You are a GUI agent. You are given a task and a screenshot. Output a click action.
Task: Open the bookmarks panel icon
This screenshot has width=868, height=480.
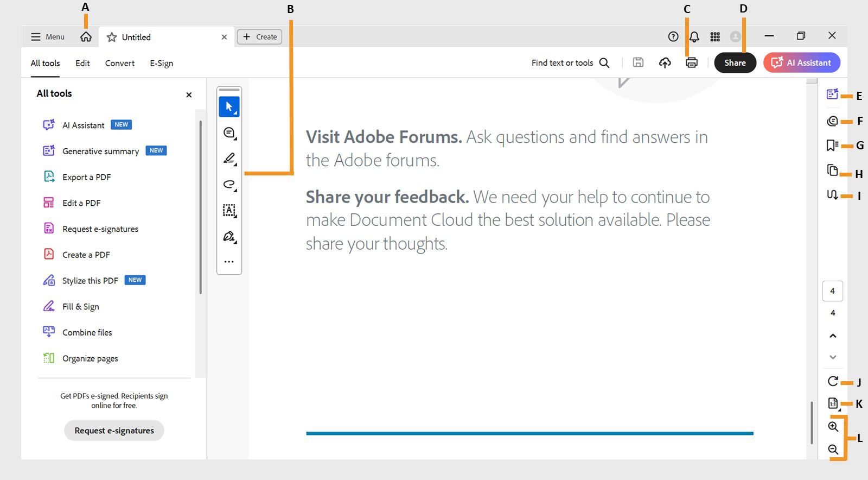pos(832,145)
